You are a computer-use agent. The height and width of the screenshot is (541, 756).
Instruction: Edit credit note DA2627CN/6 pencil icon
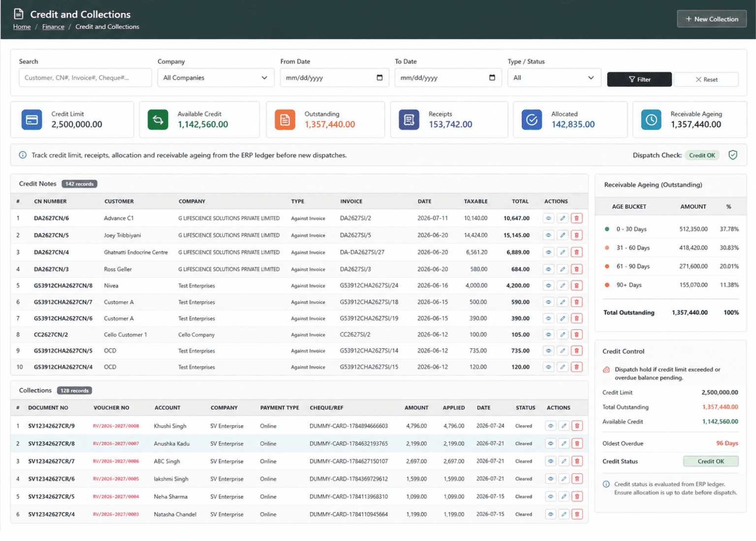click(x=563, y=218)
